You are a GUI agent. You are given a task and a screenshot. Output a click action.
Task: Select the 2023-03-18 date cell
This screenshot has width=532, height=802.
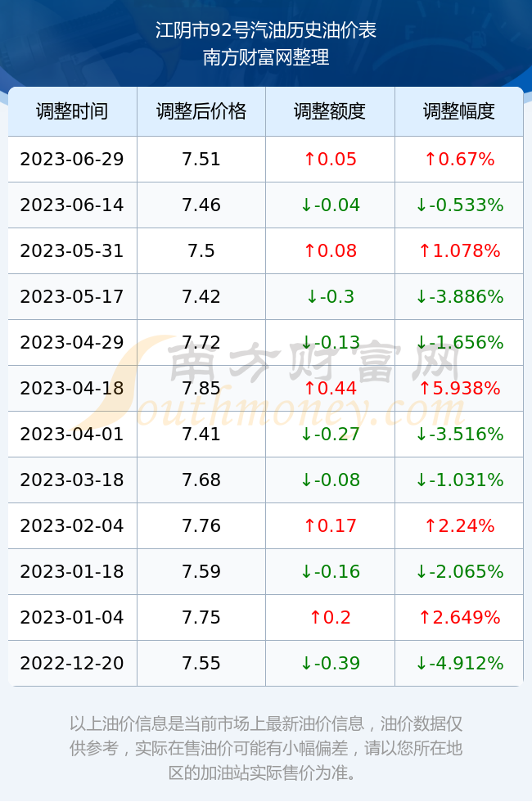[72, 480]
